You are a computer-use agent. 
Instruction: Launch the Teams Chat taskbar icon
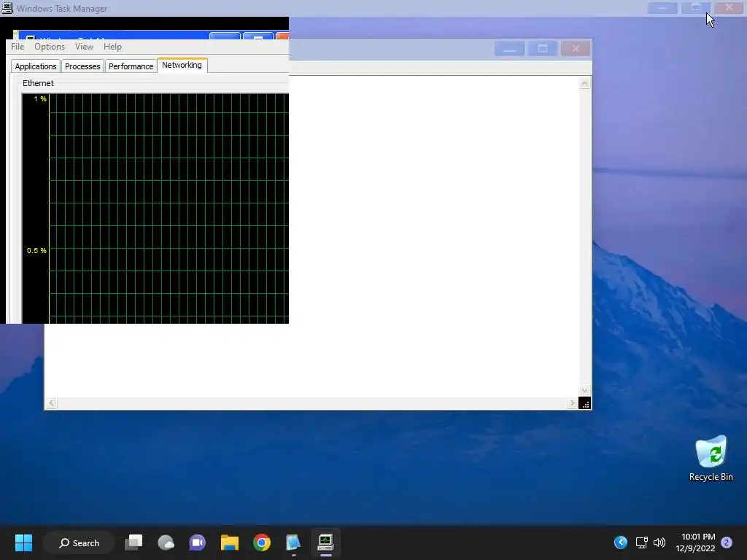(197, 542)
